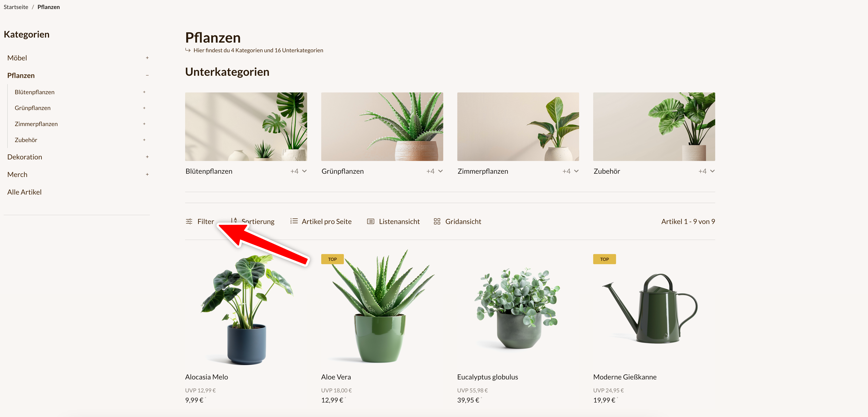Collapse Pflanzen category with minus icon
868x417 pixels.
tap(147, 75)
